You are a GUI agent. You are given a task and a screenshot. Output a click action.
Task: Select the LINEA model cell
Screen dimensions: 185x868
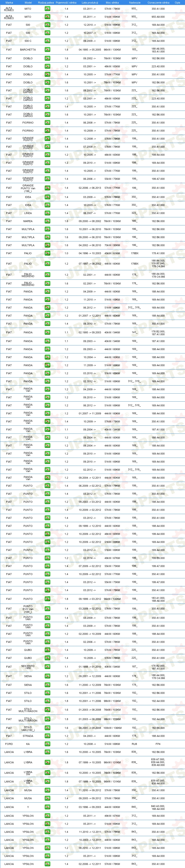28,213
